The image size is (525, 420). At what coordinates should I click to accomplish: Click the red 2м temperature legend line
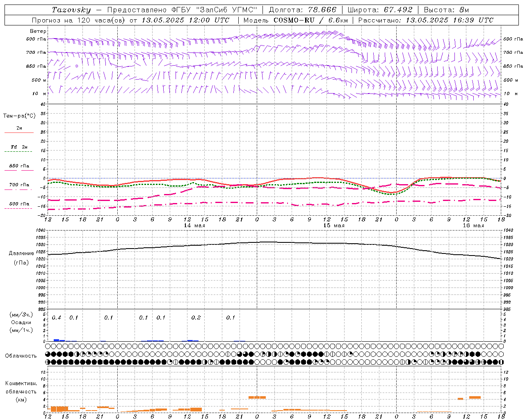19,132
